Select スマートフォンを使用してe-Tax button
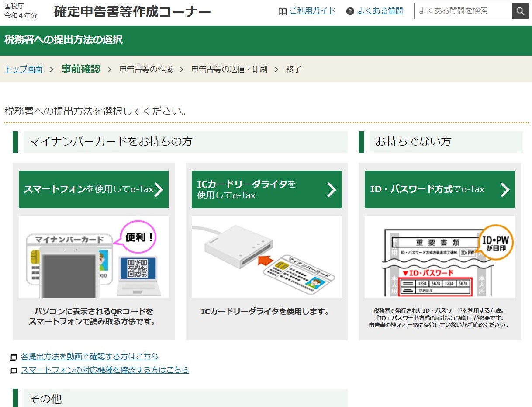Viewport: 532px width, 407px height. (88, 189)
